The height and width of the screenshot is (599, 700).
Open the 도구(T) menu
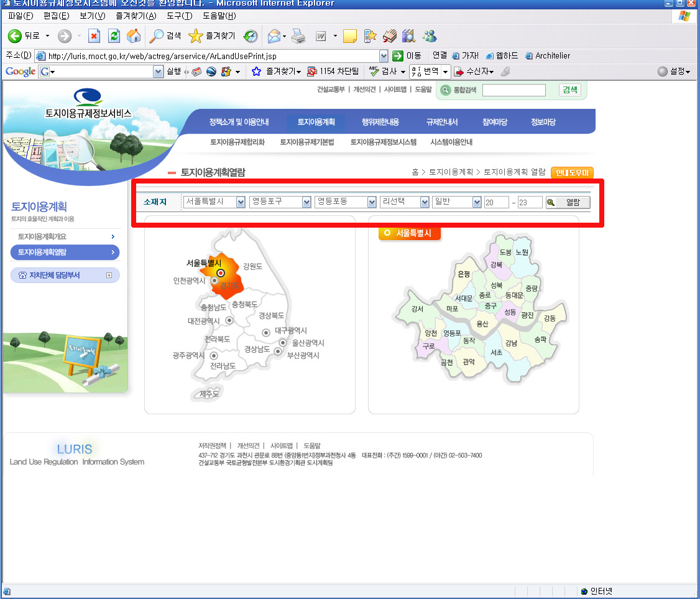[x=179, y=16]
